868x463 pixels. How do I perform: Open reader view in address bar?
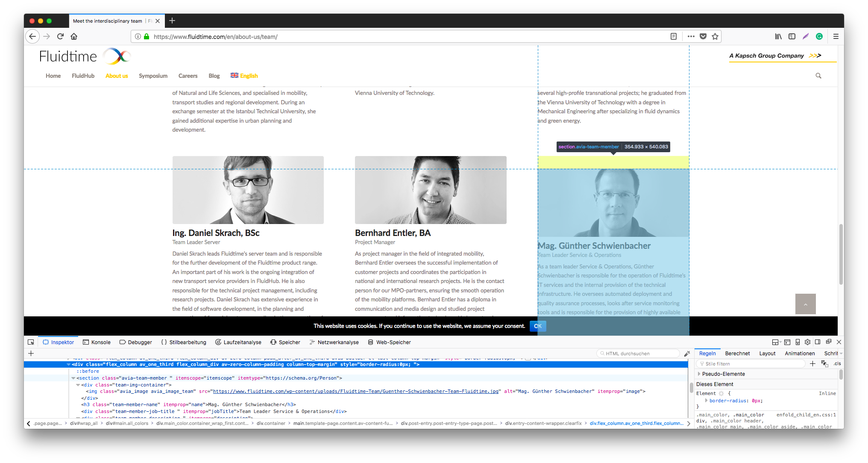(x=674, y=37)
